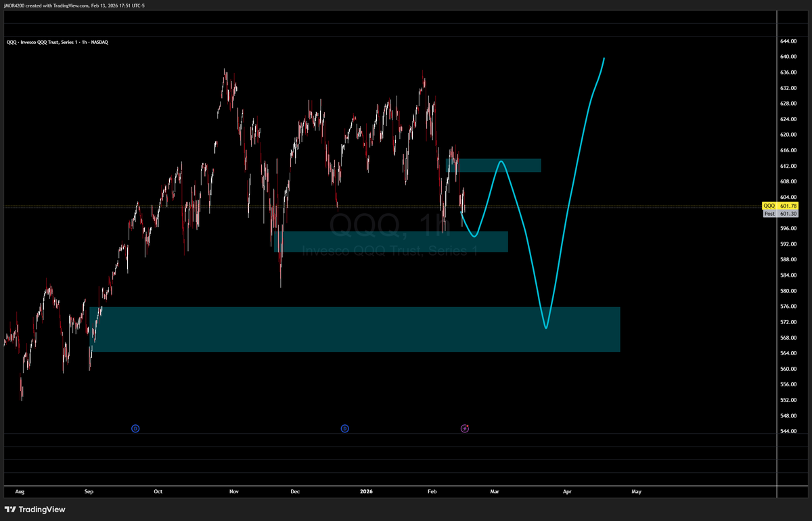Click the Apr label on time axis
The height and width of the screenshot is (521, 812).
567,492
